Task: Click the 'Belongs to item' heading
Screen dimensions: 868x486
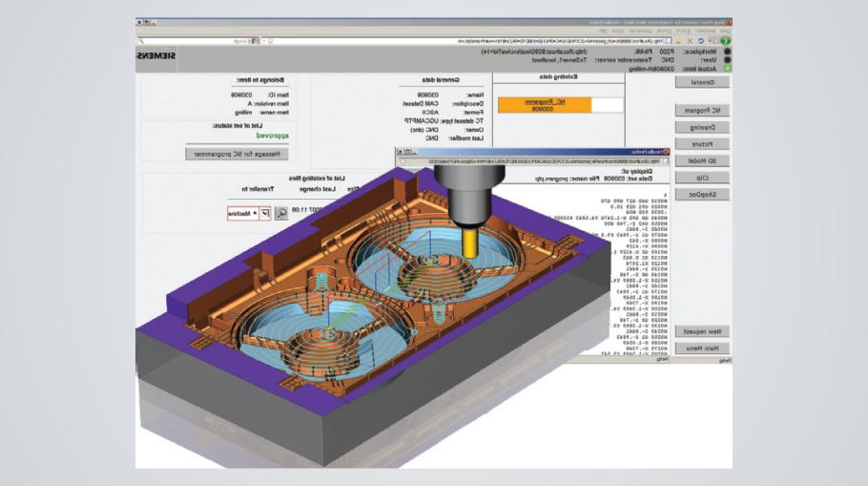Action: coord(262,80)
